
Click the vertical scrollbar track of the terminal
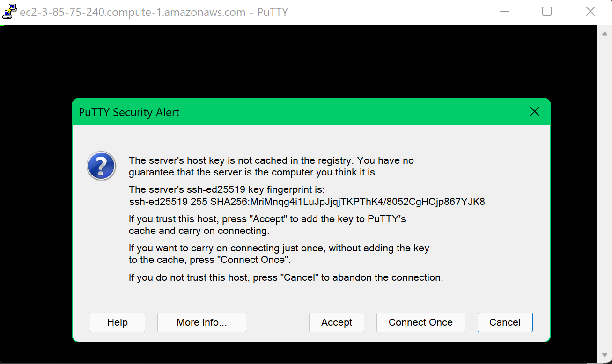(x=605, y=194)
